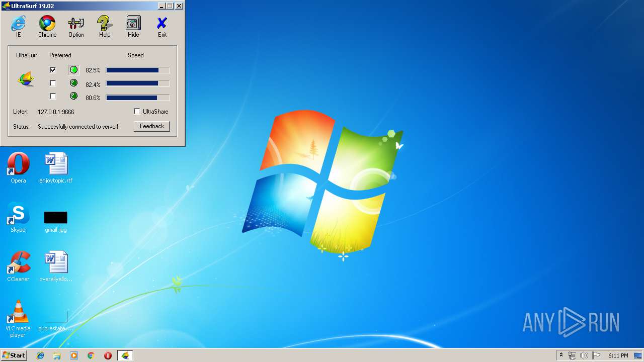Open Chrome from the taskbar

tap(91, 355)
